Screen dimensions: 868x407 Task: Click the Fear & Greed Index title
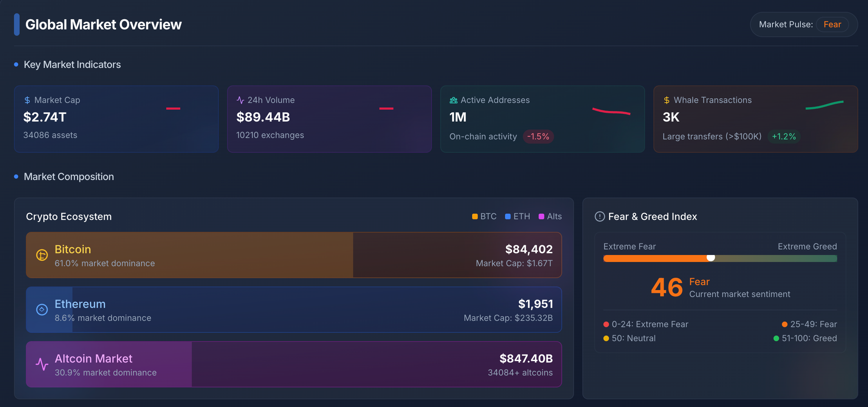tap(652, 216)
